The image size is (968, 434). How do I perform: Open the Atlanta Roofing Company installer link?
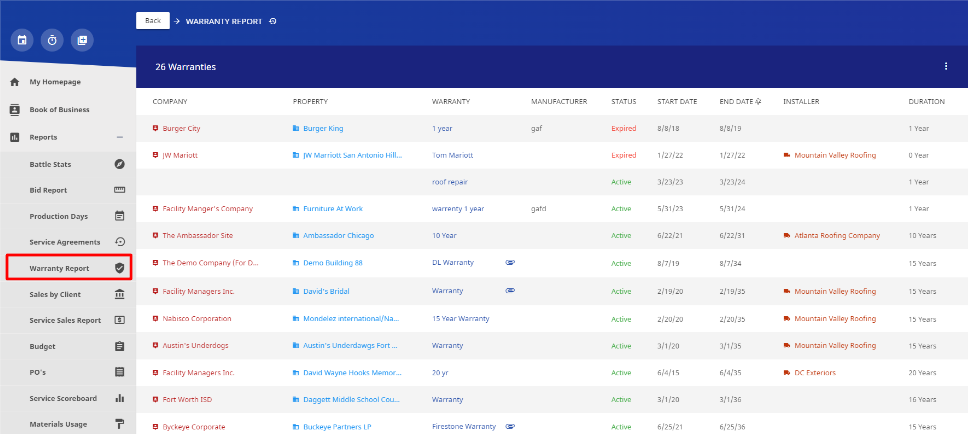tap(837, 236)
